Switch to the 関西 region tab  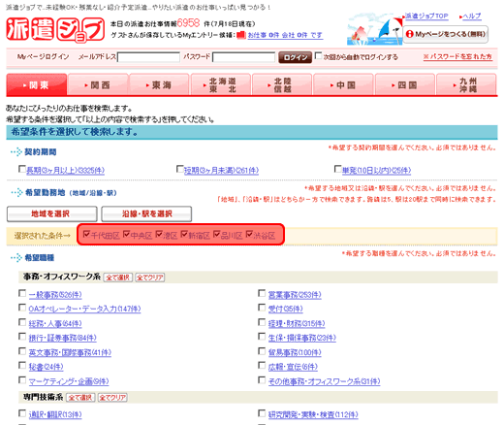click(98, 84)
